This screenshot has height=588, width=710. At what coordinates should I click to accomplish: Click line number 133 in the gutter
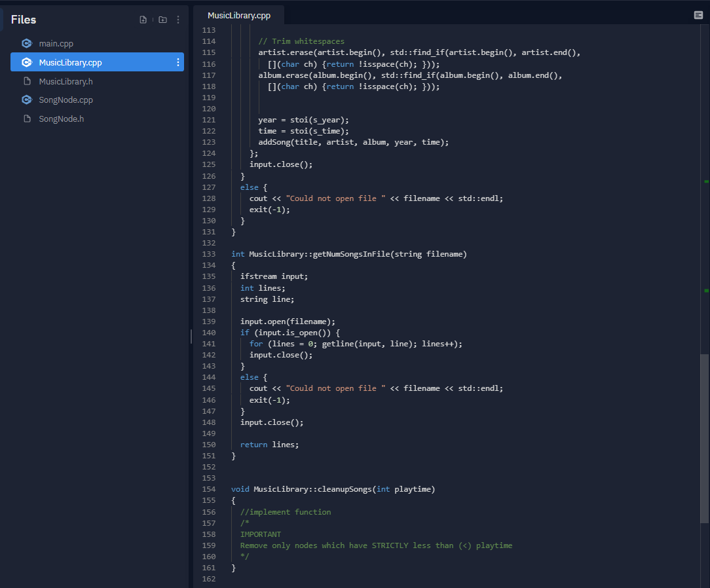[209, 254]
